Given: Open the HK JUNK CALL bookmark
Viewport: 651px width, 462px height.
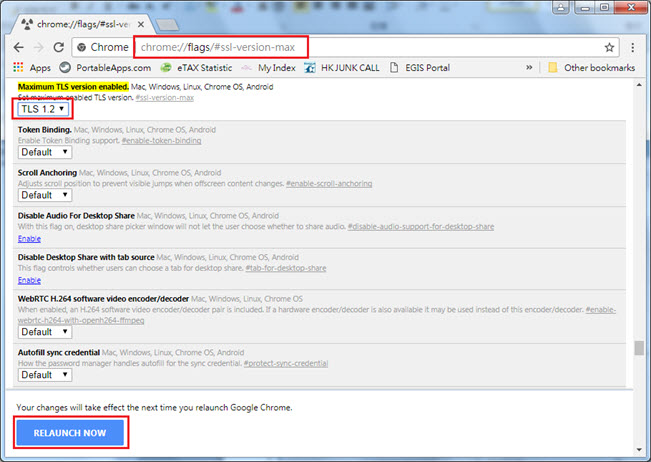Looking at the screenshot, I should point(342,68).
